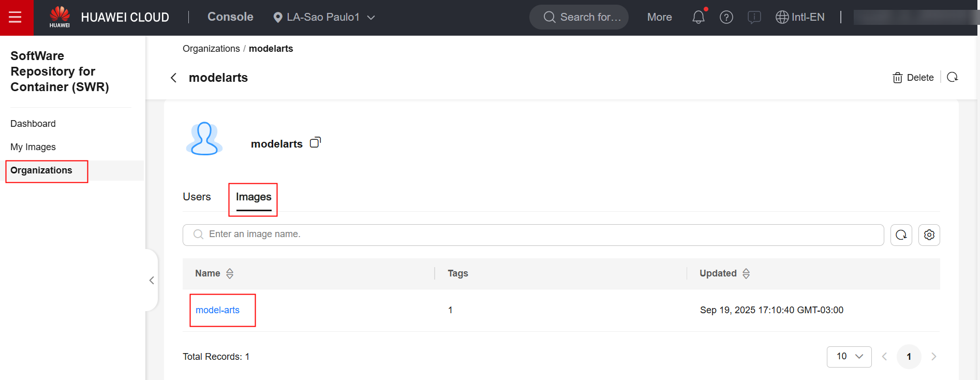The width and height of the screenshot is (980, 380).
Task: Click the notifications bell icon
Action: point(698,17)
